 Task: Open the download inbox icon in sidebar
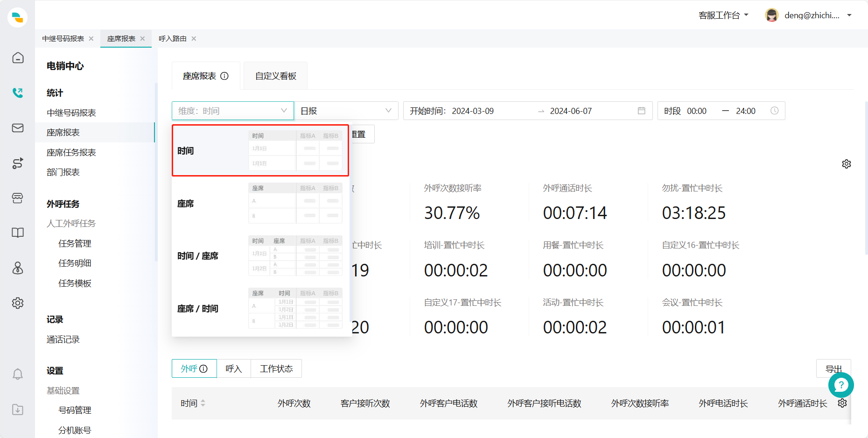(18, 410)
